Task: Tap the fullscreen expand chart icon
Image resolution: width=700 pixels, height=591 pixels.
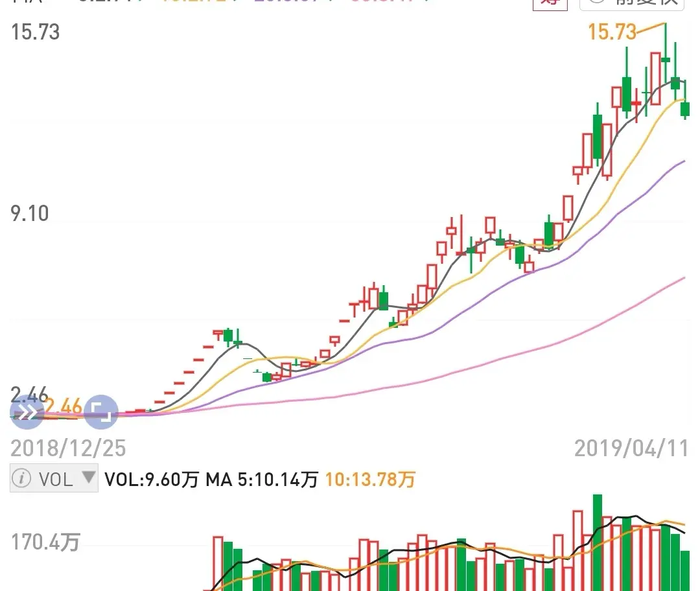Action: (102, 412)
